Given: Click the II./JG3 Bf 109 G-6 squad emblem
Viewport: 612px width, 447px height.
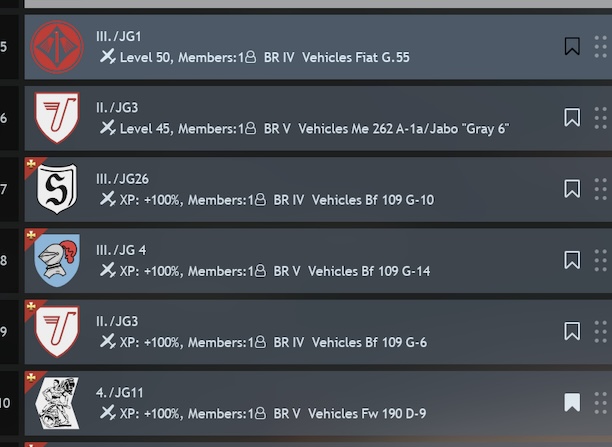Looking at the screenshot, I should click(x=57, y=331).
